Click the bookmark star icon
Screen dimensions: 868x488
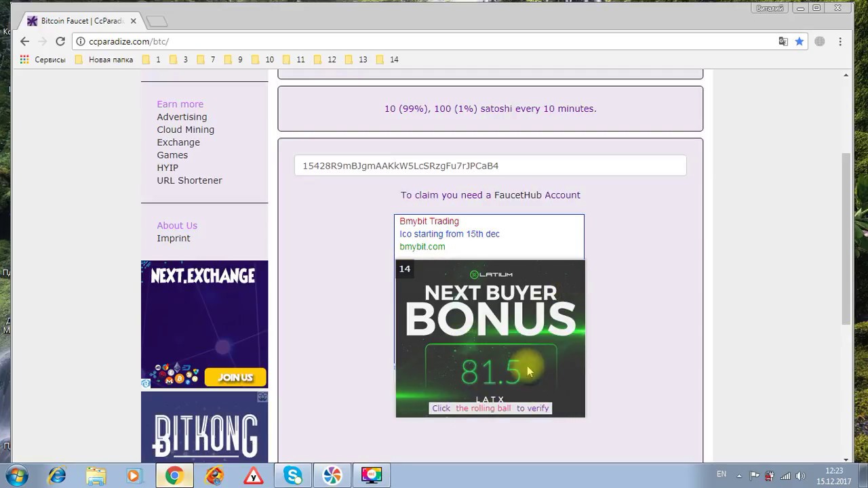point(800,41)
